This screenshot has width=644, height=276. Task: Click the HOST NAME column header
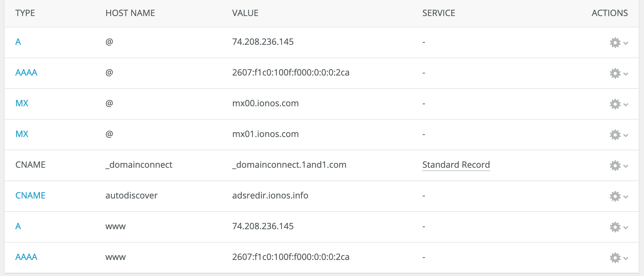130,13
